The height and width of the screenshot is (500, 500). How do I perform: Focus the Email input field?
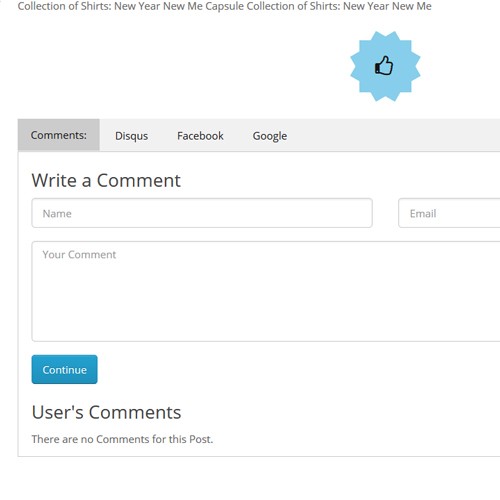pos(449,213)
